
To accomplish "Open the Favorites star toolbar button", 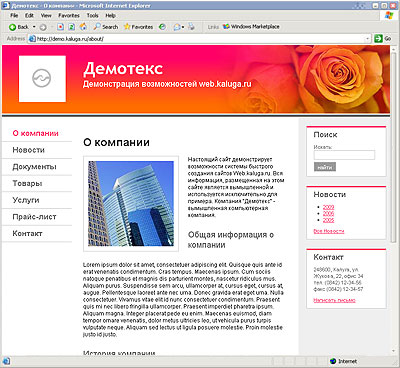I will [x=138, y=27].
